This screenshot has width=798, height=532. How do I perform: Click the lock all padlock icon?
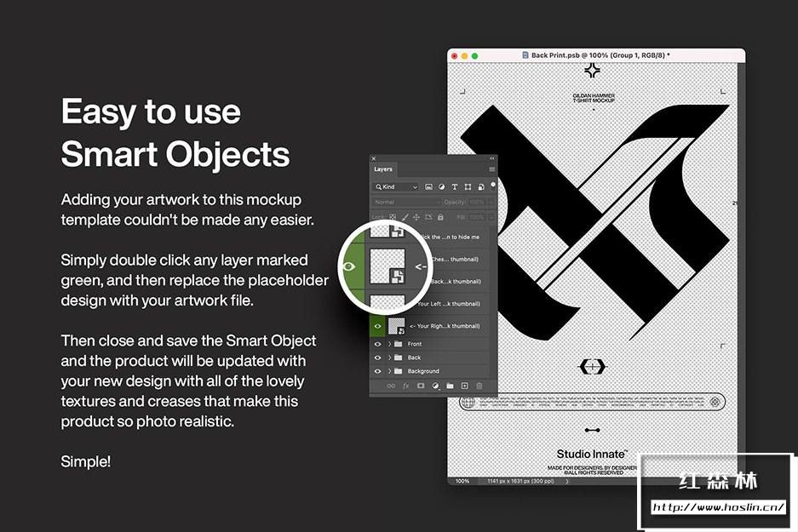[441, 217]
